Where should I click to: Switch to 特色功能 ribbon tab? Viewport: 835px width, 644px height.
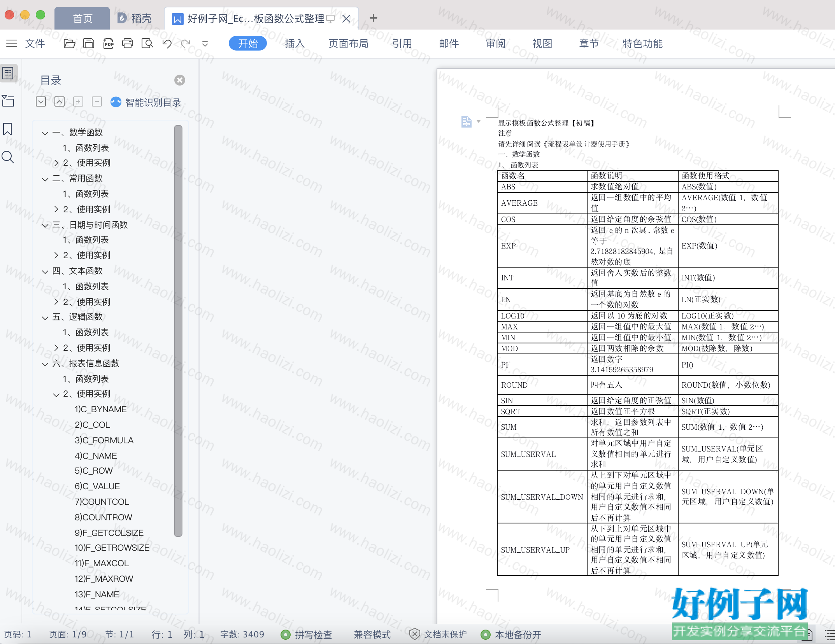click(643, 44)
